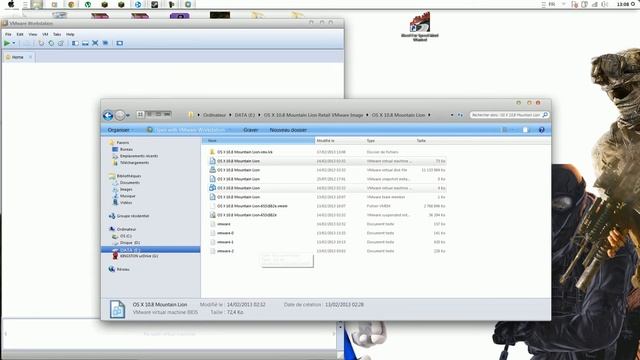This screenshot has height=360, width=640.
Task: Click the Unity mode icon in VMware toolbar
Action: pos(105,43)
